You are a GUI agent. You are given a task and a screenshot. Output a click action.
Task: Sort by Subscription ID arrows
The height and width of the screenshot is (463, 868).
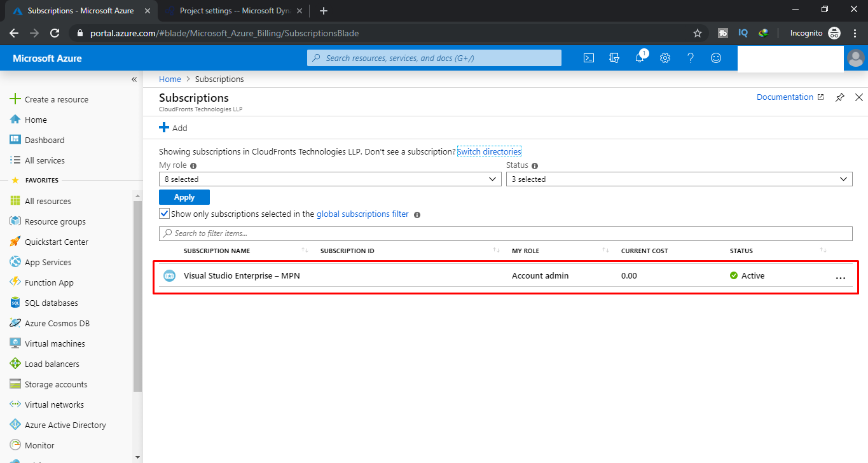pos(497,251)
